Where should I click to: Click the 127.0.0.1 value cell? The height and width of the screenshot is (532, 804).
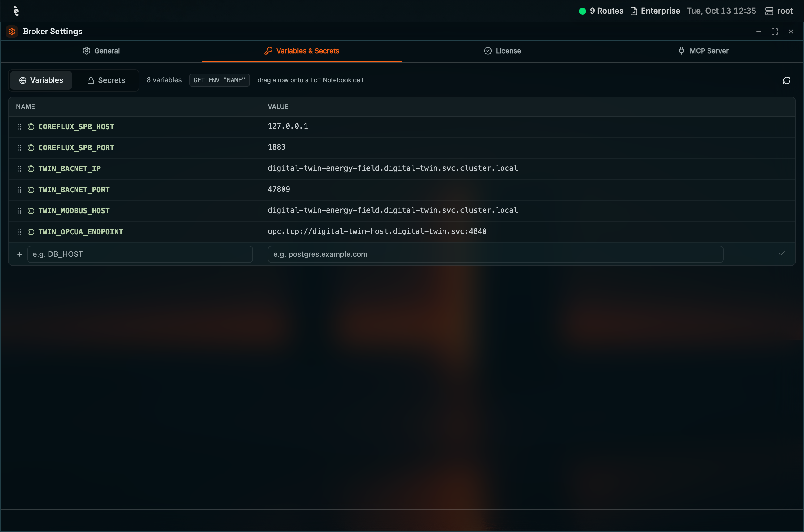[x=288, y=126]
